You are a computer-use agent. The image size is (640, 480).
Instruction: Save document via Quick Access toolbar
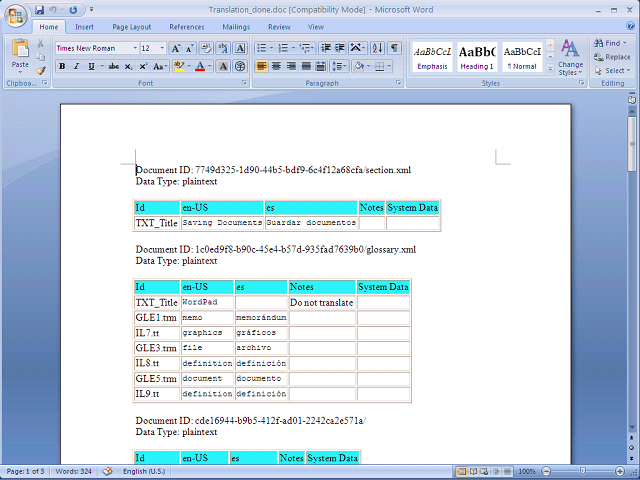(39, 10)
